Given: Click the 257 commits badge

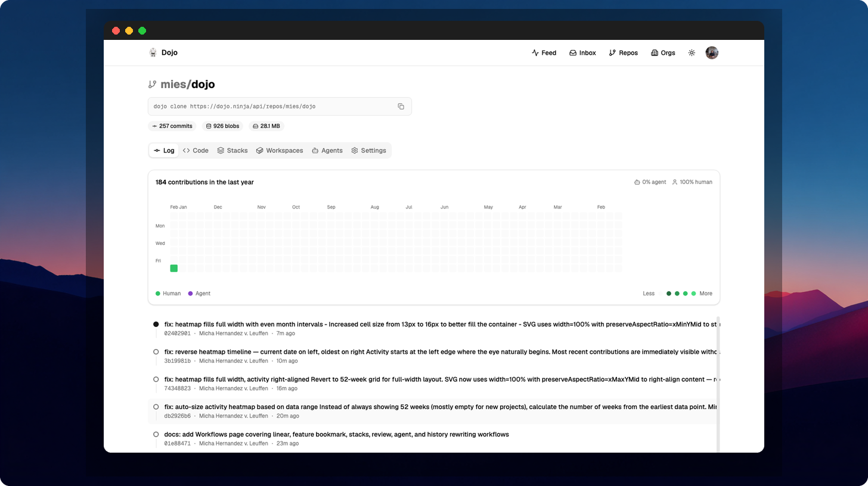Looking at the screenshot, I should tap(172, 126).
